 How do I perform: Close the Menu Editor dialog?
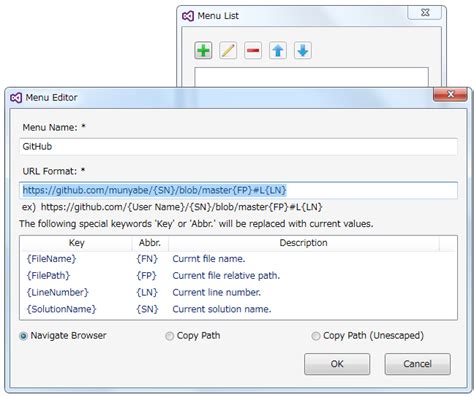pos(450,94)
